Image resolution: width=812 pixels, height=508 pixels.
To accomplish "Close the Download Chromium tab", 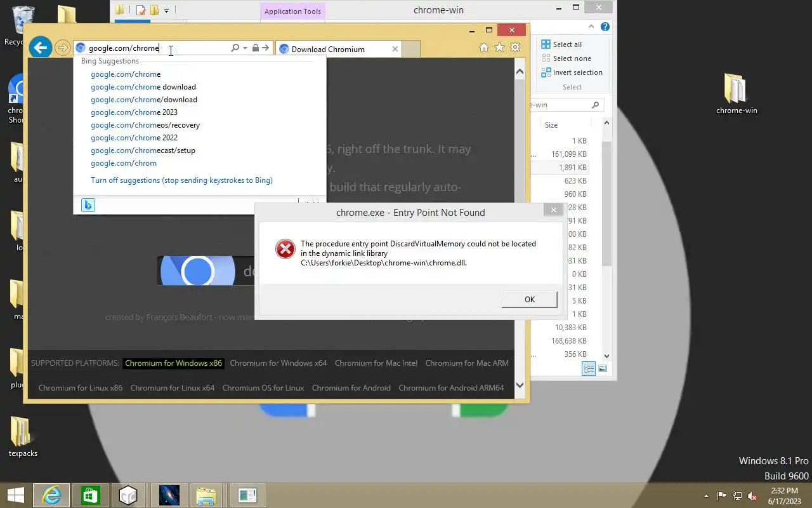I will point(395,49).
